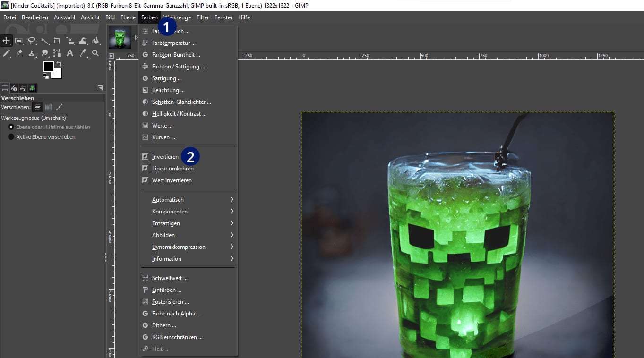This screenshot has height=358, width=644.
Task: Choose Belichtung from the Farben menu
Action: click(x=188, y=90)
